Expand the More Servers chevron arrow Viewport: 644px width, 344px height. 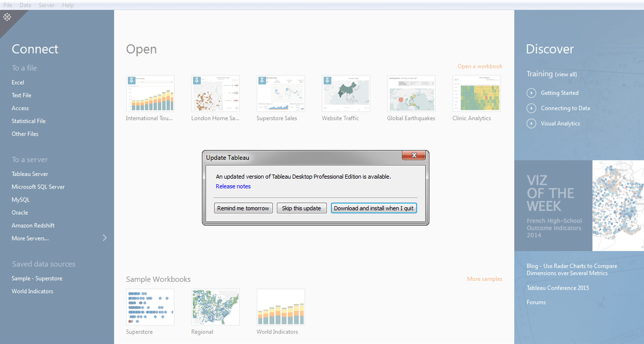click(x=105, y=238)
